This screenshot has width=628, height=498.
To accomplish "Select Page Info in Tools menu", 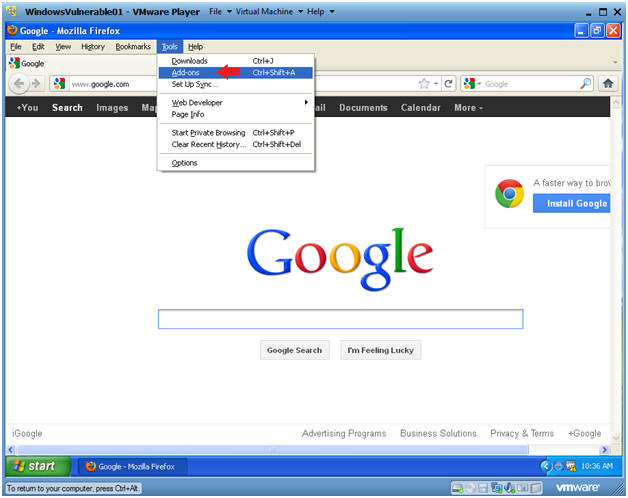I will point(236,114).
